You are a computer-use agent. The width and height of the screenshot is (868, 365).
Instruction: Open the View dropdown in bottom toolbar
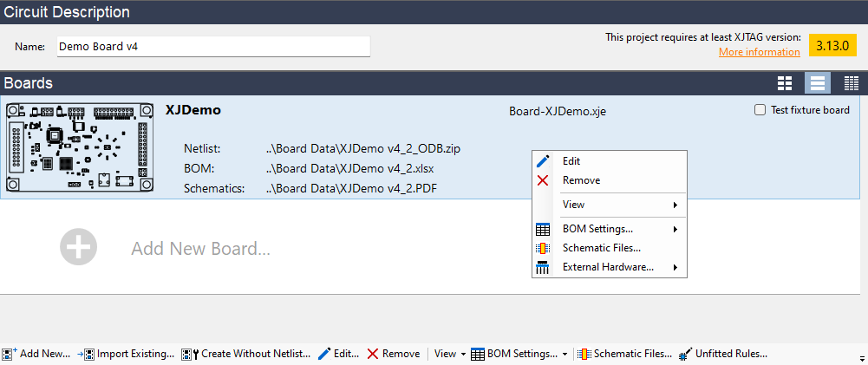[x=449, y=354]
